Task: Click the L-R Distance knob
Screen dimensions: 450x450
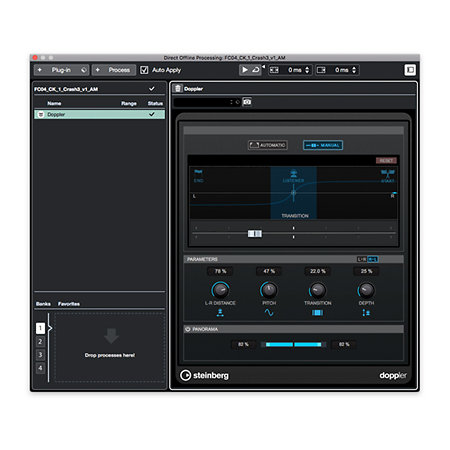Action: [x=220, y=290]
